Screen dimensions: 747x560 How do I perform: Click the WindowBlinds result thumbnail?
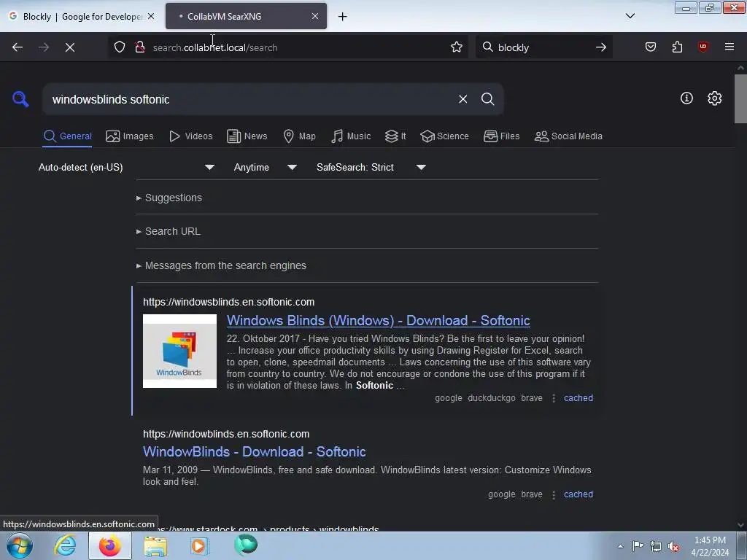[179, 351]
